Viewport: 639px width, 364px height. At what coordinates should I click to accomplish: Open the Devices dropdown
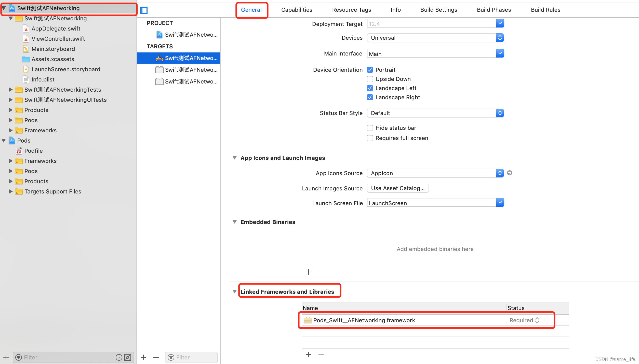(x=435, y=38)
